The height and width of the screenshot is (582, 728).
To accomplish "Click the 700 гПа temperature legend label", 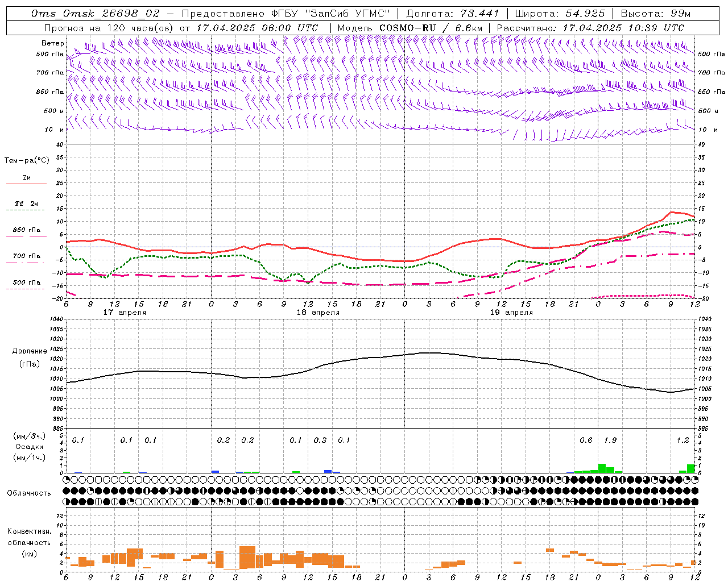I will [27, 256].
